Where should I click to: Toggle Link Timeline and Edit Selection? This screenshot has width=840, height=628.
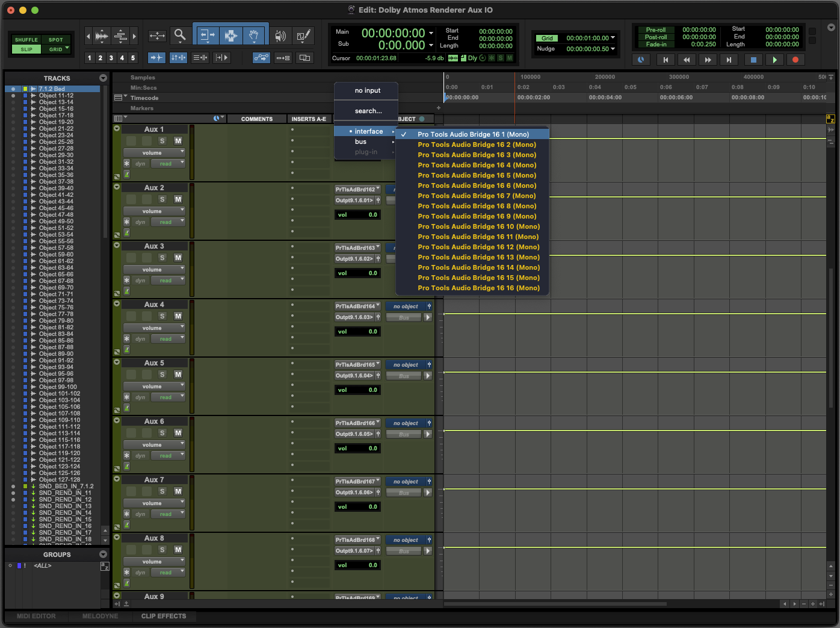178,58
